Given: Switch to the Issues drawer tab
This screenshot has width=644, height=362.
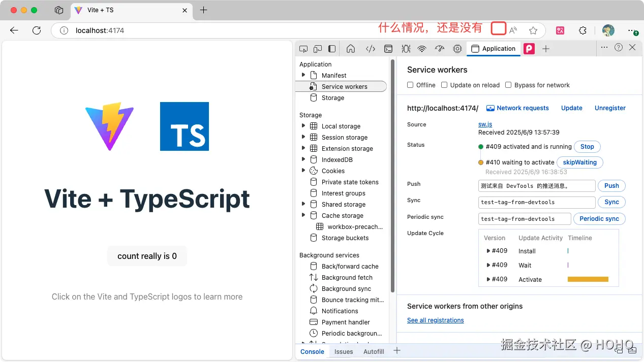Looking at the screenshot, I should tap(344, 351).
